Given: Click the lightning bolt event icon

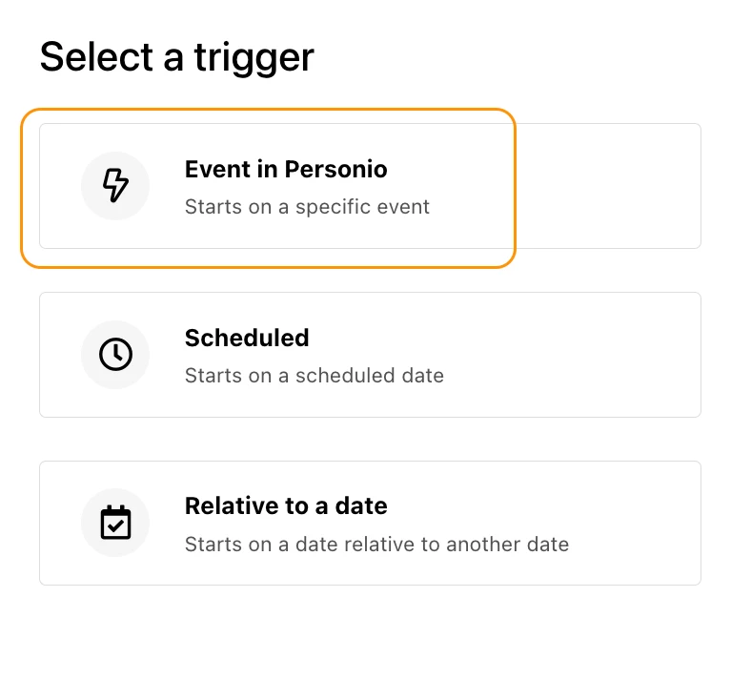Looking at the screenshot, I should click(x=115, y=185).
